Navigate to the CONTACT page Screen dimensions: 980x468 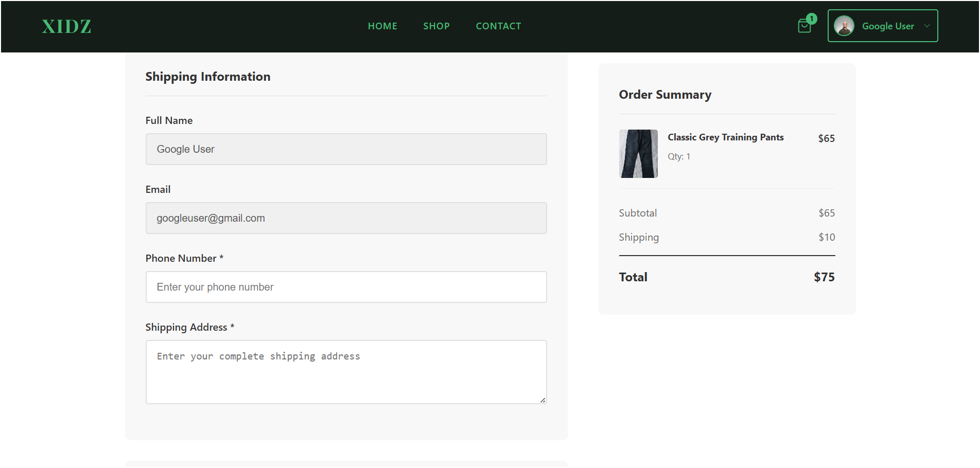[x=498, y=26]
